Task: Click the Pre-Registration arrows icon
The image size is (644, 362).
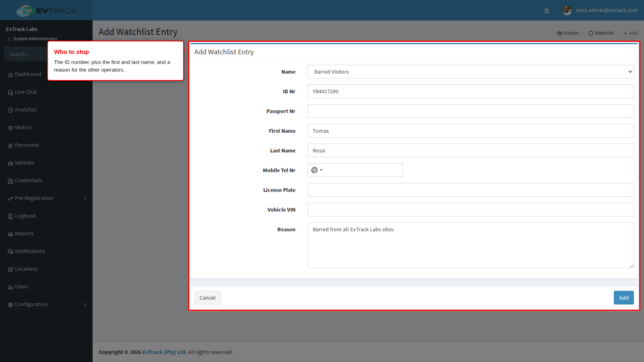Action: point(10,199)
